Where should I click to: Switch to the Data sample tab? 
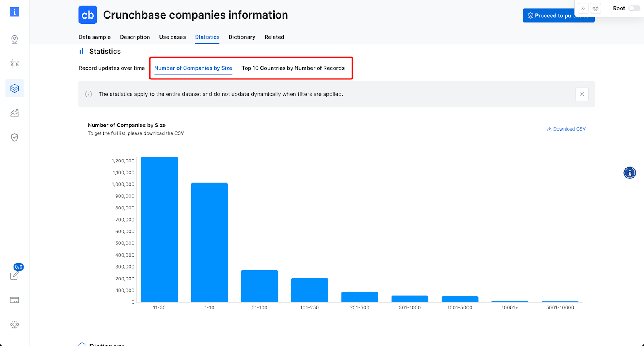click(95, 37)
